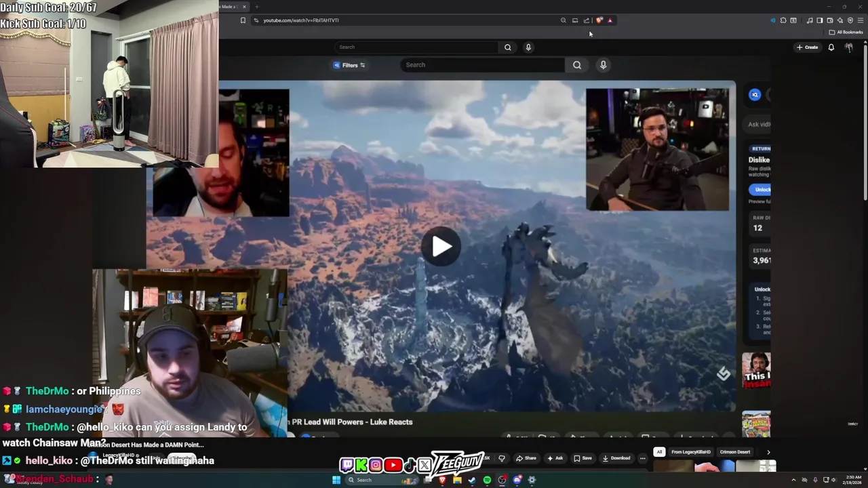
Task: Open the YouTube account avatar menu
Action: pyautogui.click(x=849, y=47)
